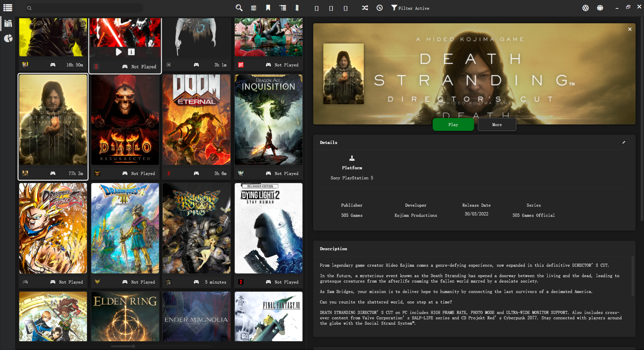Click the Dragon Age game icon under cover
The image size is (644, 350).
[x=241, y=173]
